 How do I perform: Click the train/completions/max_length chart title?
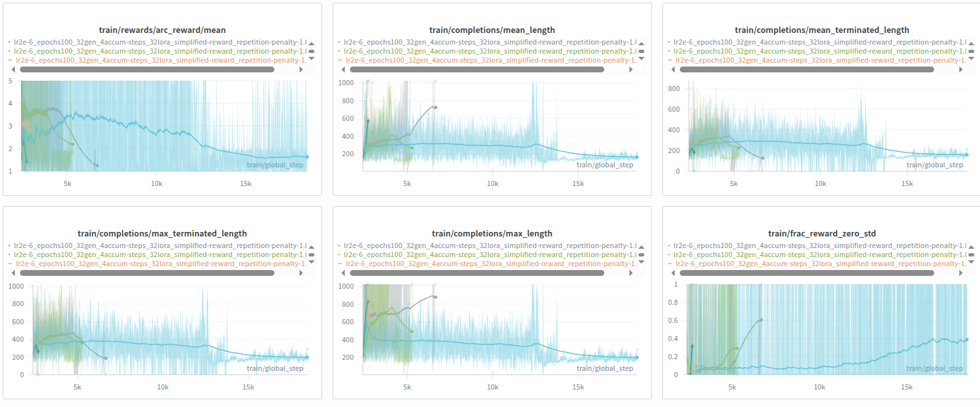[492, 233]
